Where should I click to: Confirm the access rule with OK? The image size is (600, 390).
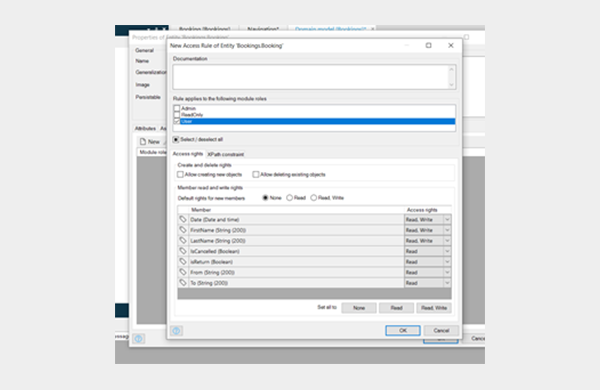(x=403, y=330)
